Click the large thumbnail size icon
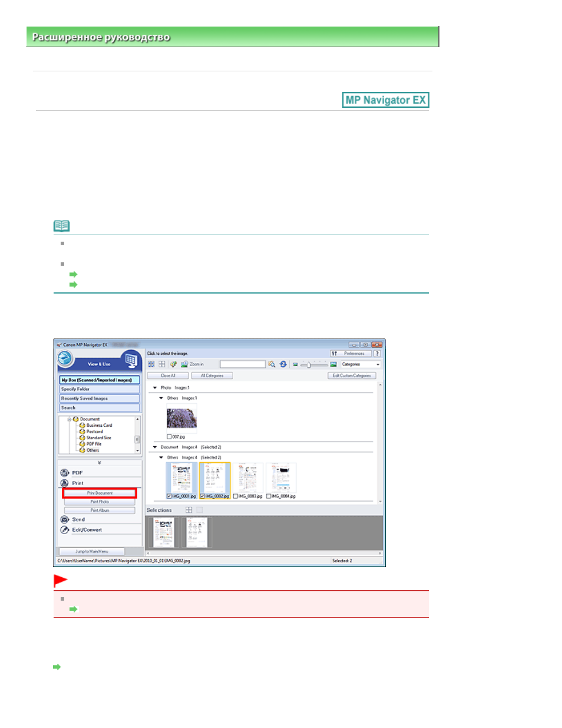The width and height of the screenshot is (562, 728). pyautogui.click(x=333, y=364)
